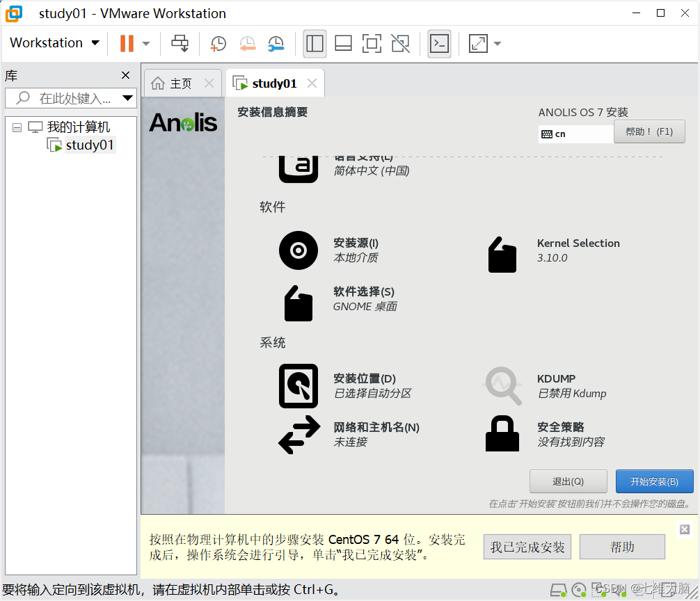Screen dimensions: 700x601
Task: Dismiss the yellow install hint bar
Action: pyautogui.click(x=685, y=529)
